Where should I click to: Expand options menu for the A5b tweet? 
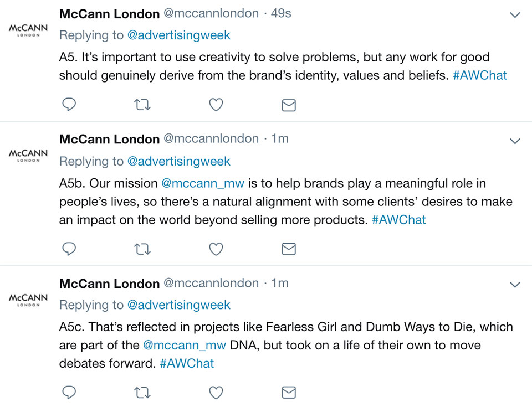pyautogui.click(x=515, y=141)
